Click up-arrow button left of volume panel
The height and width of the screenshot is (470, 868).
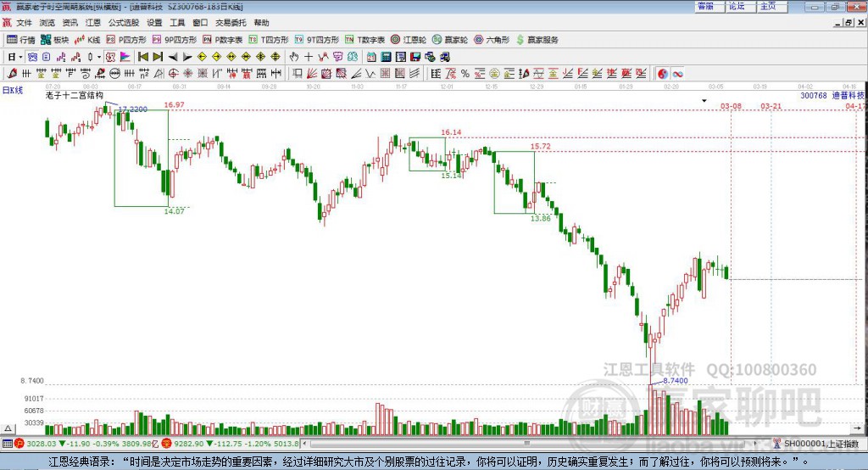[x=8, y=428]
